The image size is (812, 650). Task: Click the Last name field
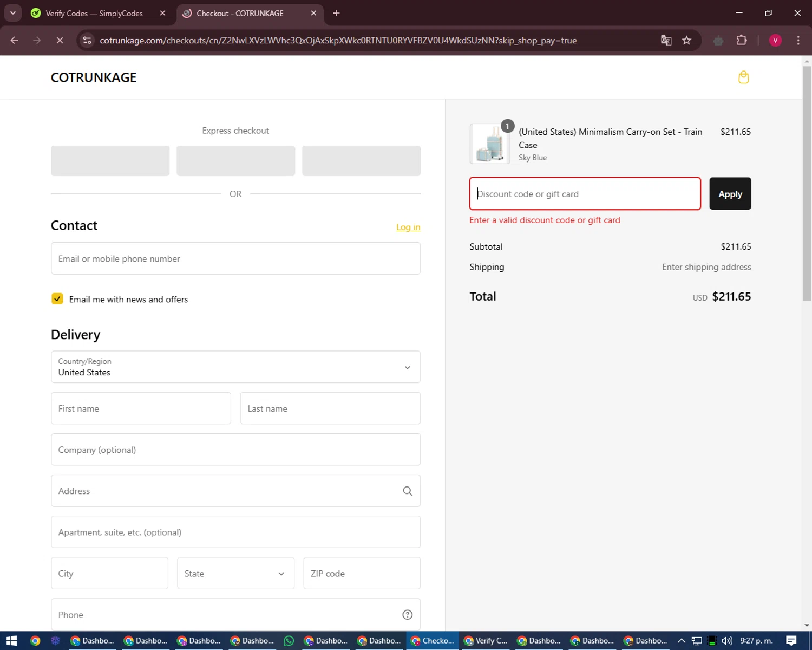pyautogui.click(x=330, y=408)
